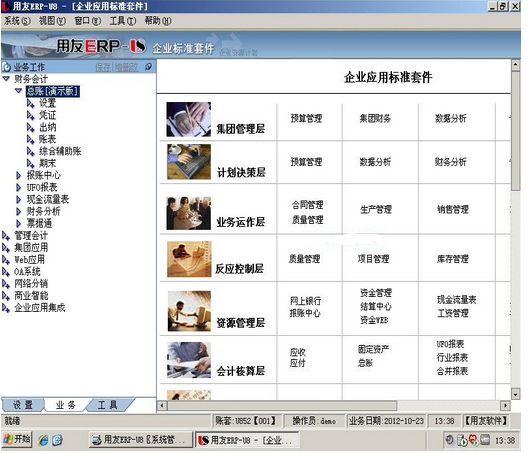The height and width of the screenshot is (453, 528).
Task: Click the 凭证 node arrow icon
Action: [31, 115]
